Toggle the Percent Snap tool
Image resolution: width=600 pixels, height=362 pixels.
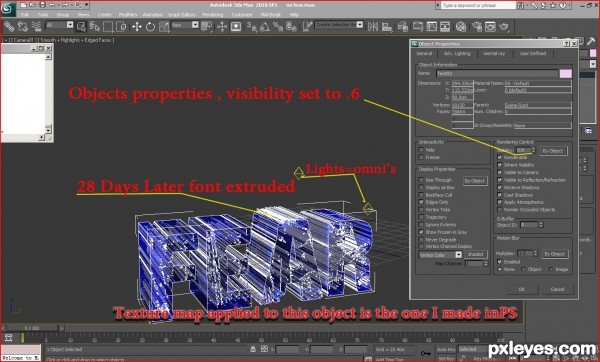[x=278, y=26]
